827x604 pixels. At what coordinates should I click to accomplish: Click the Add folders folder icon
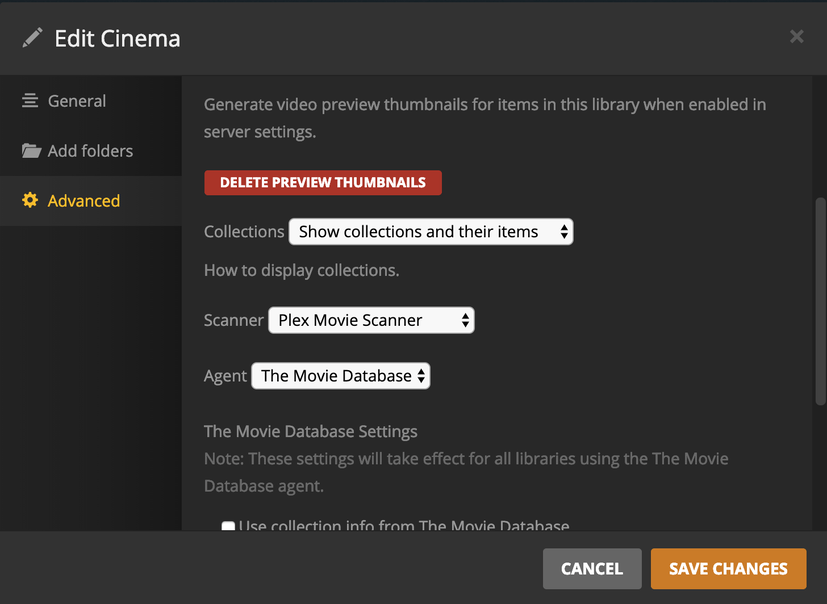coord(31,151)
